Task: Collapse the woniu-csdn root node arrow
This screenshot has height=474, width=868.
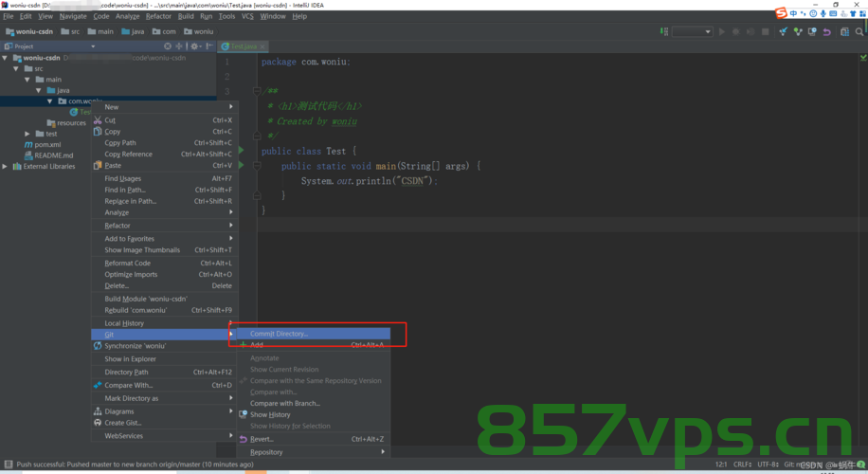Action: click(x=5, y=58)
